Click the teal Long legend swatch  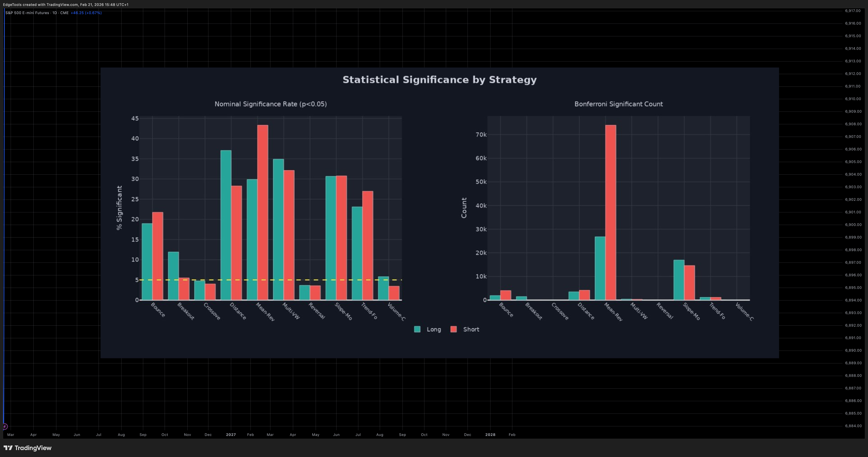click(x=417, y=329)
